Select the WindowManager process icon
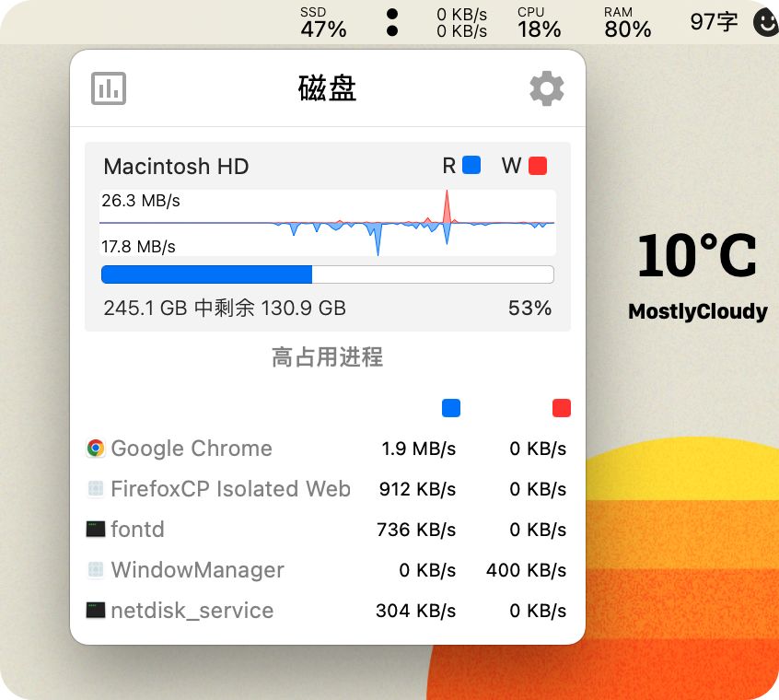The image size is (779, 700). click(x=96, y=570)
